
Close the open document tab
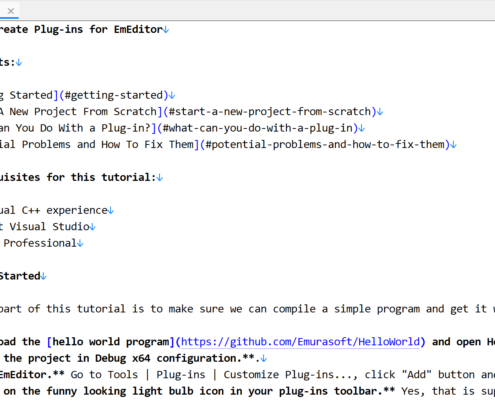click(x=11, y=11)
